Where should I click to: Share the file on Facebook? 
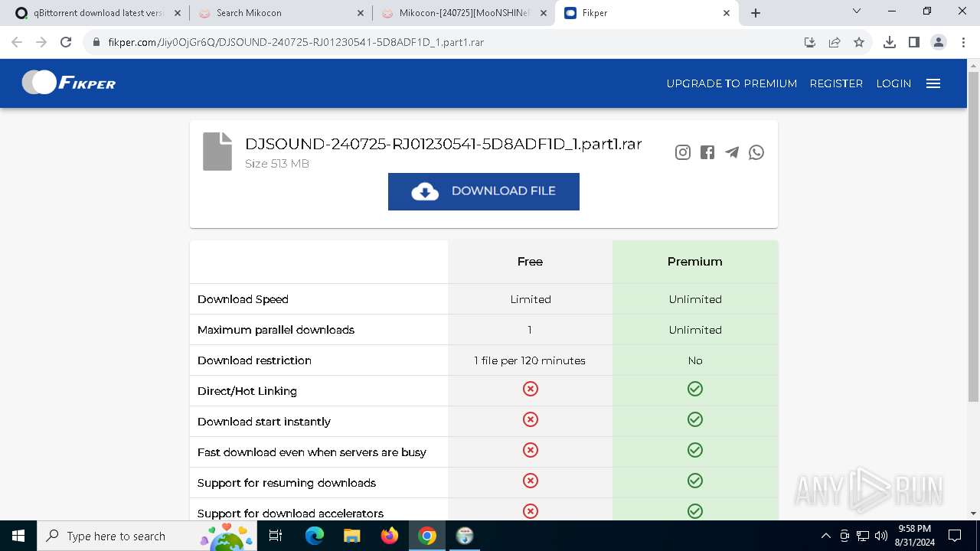(707, 152)
